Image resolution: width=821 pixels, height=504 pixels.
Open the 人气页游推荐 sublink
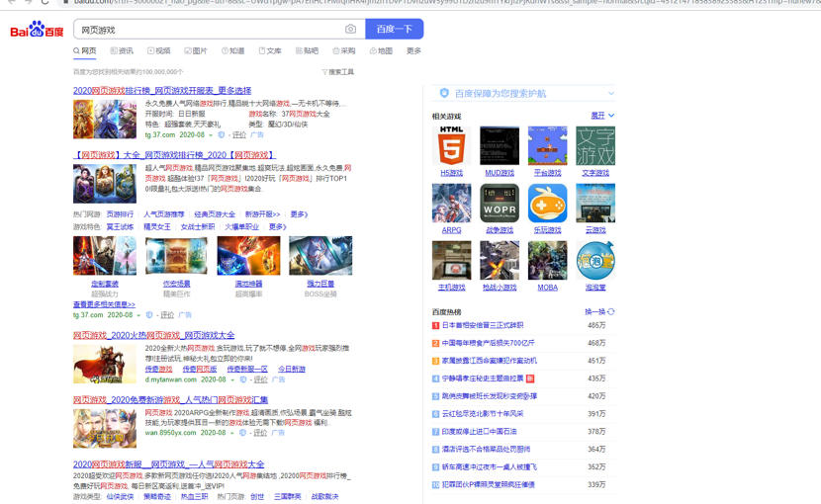coord(164,214)
